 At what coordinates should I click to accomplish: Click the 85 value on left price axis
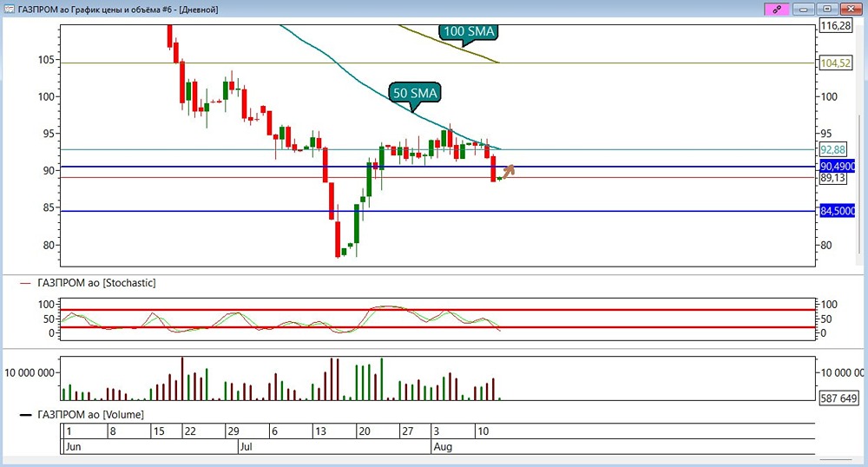(x=49, y=207)
